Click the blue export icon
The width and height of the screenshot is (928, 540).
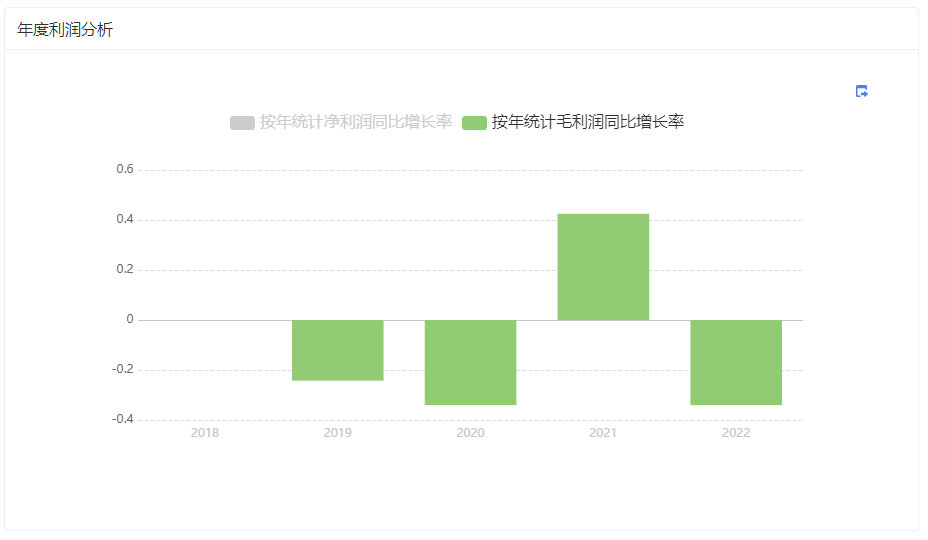coord(861,91)
